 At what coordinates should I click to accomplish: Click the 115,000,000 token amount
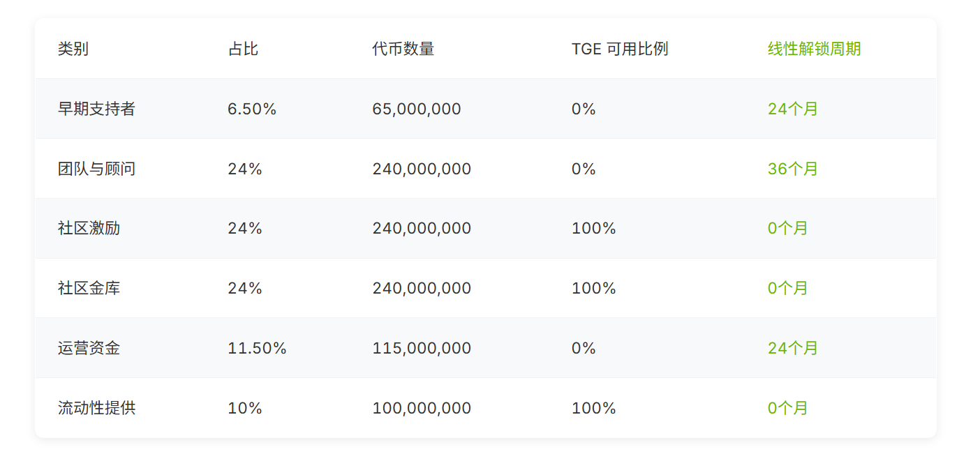(x=422, y=348)
